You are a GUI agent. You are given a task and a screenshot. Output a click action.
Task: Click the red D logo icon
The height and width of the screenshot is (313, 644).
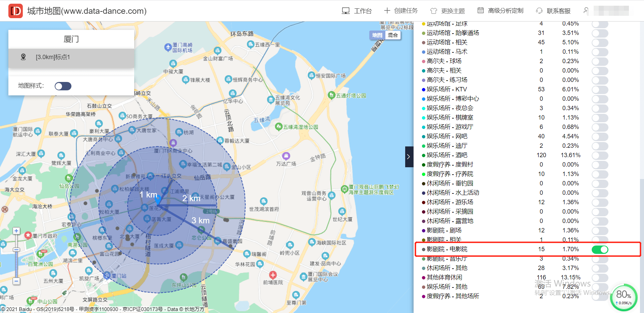click(x=15, y=11)
